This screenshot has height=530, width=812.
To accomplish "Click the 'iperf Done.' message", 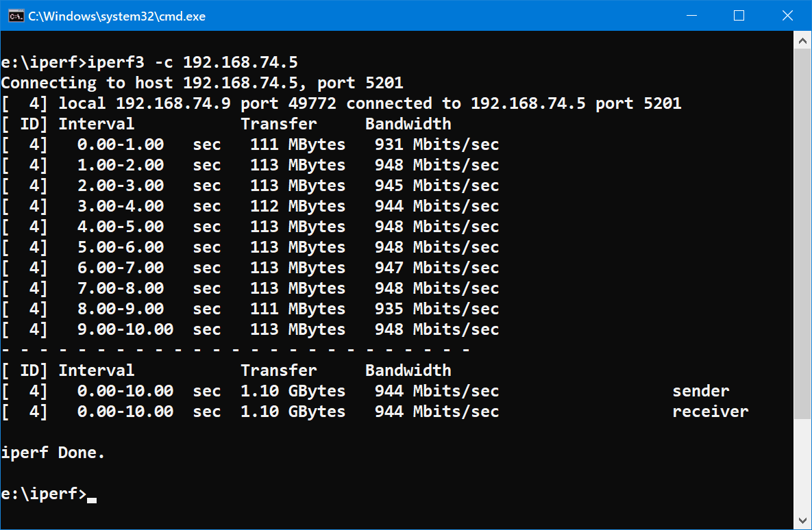I will 53,453.
